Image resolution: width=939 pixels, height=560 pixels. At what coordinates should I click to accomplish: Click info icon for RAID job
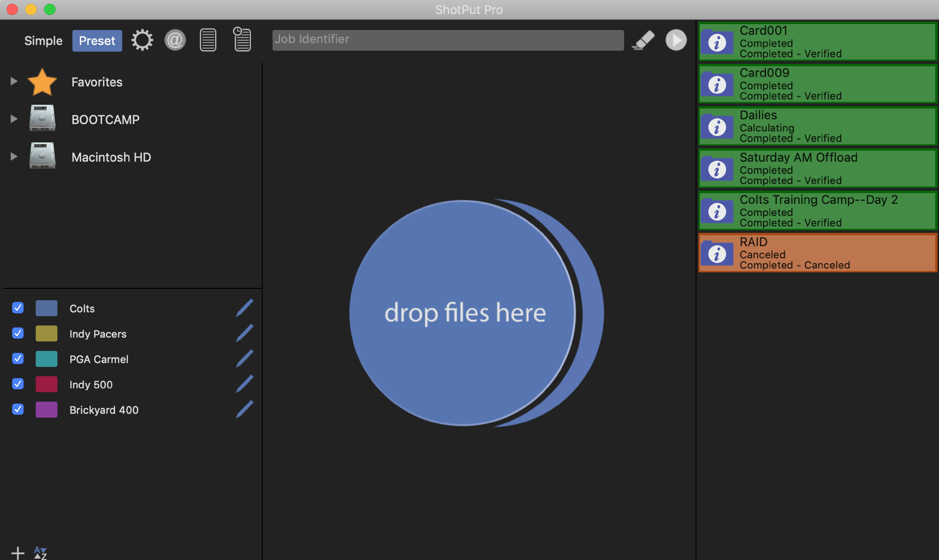717,254
